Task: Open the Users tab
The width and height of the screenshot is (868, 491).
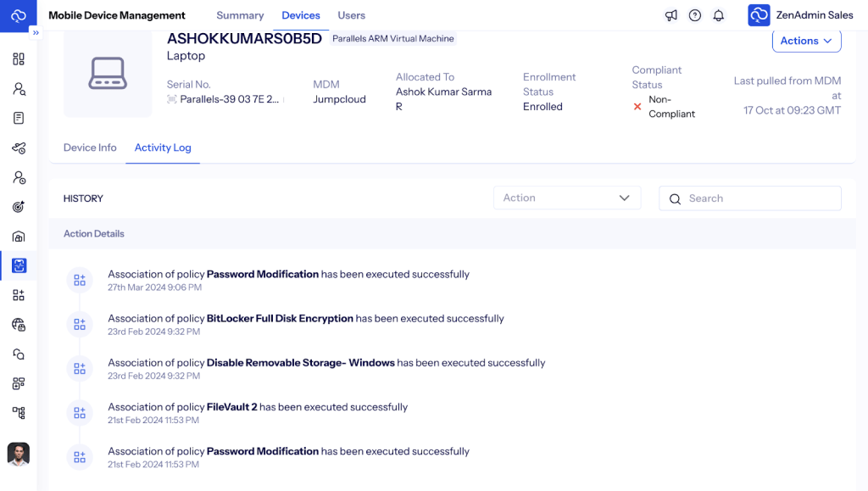Action: (x=352, y=15)
